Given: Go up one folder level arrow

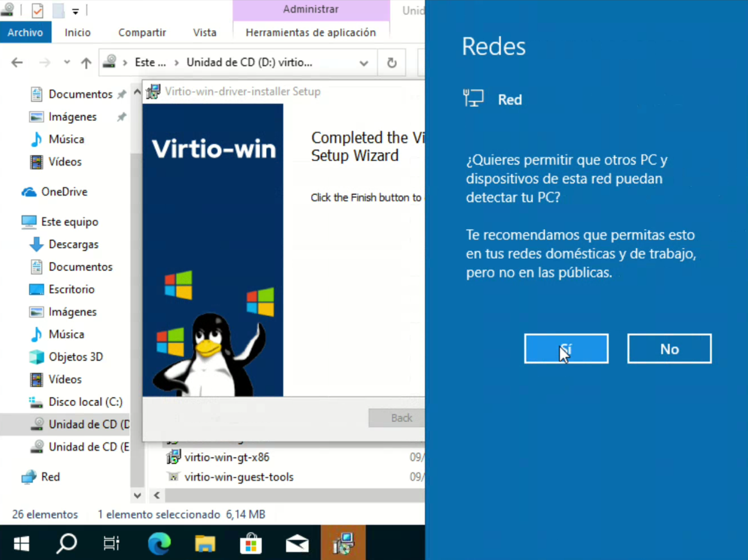Looking at the screenshot, I should point(86,63).
